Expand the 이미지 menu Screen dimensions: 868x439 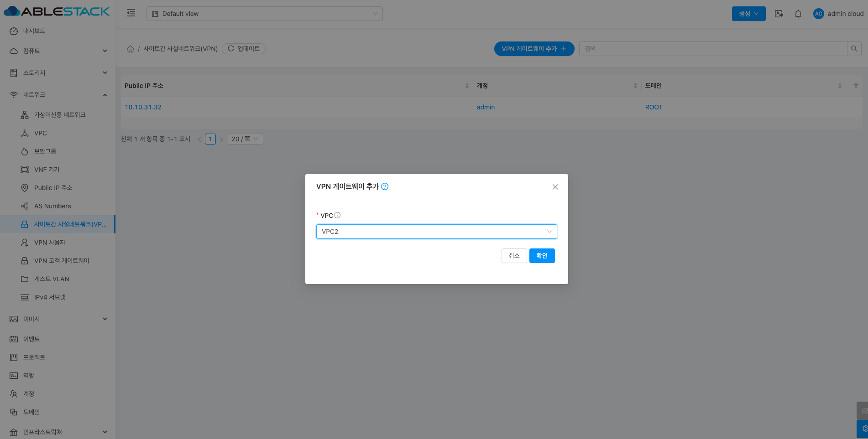(58, 319)
